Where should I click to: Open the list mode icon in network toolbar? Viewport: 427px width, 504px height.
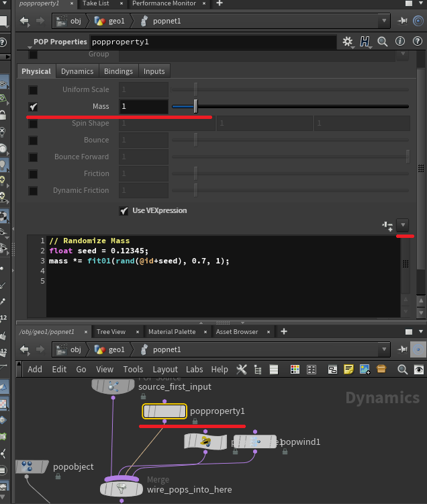click(274, 370)
